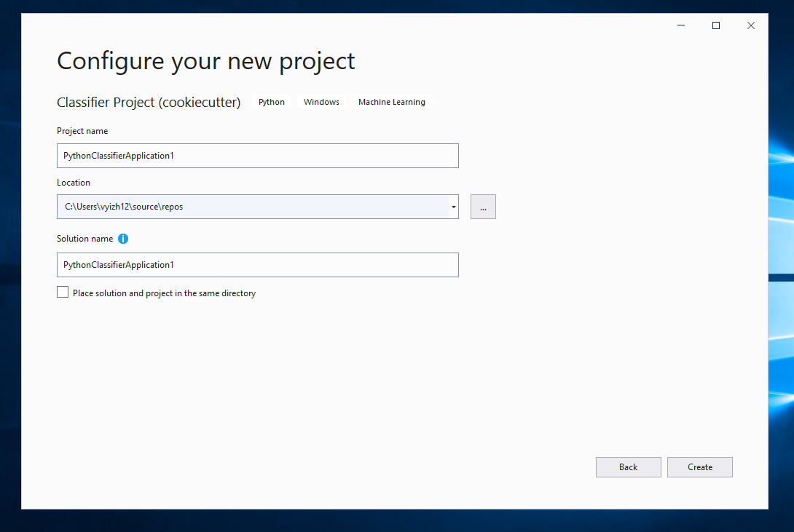This screenshot has width=794, height=532.
Task: Click the Classifier Project (cookiecutter) title
Action: pyautogui.click(x=149, y=102)
